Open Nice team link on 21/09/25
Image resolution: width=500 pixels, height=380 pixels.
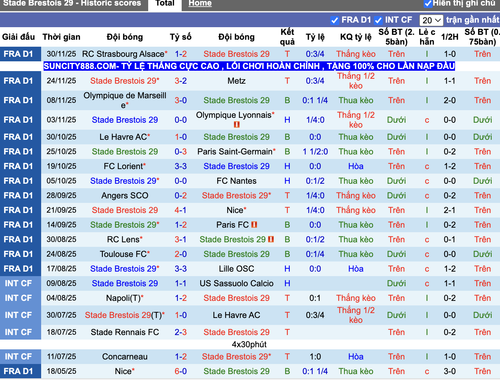(235, 210)
